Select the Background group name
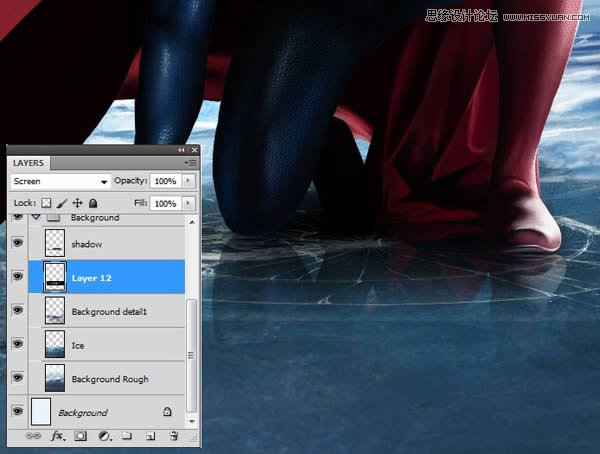This screenshot has width=600, height=454. (x=95, y=217)
